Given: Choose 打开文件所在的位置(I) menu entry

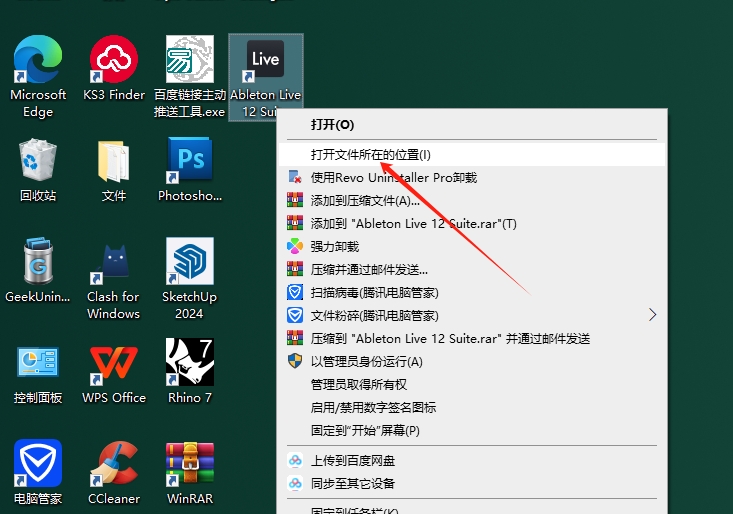Looking at the screenshot, I should click(x=472, y=155).
